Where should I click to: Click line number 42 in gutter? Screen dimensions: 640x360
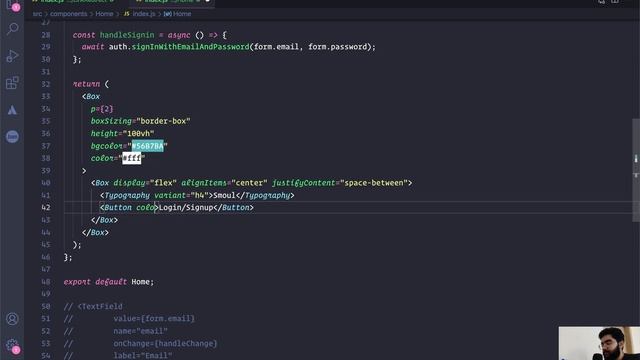coord(46,208)
